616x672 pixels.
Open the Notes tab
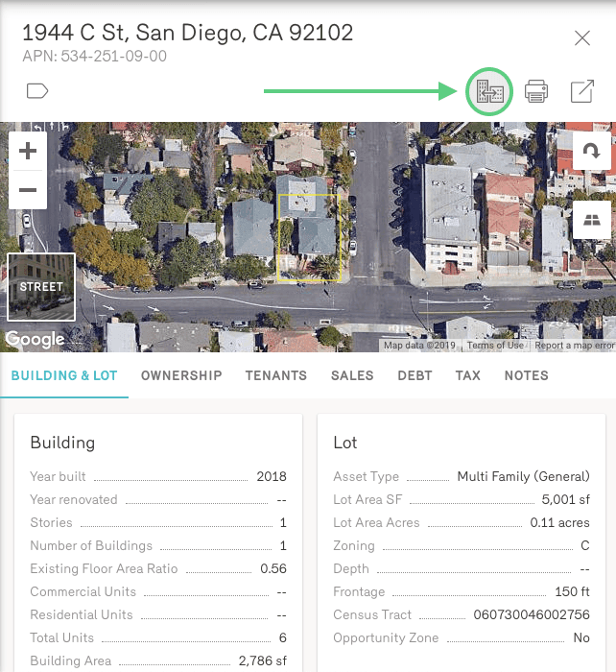[527, 375]
